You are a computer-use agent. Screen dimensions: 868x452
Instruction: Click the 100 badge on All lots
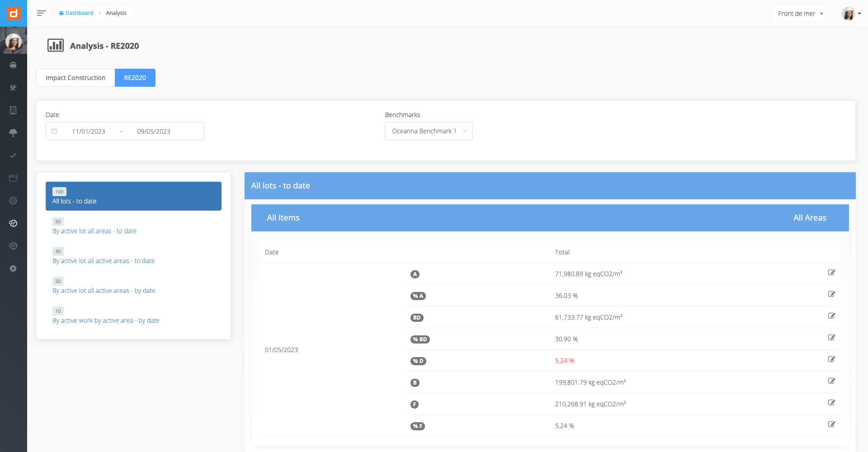click(x=59, y=192)
